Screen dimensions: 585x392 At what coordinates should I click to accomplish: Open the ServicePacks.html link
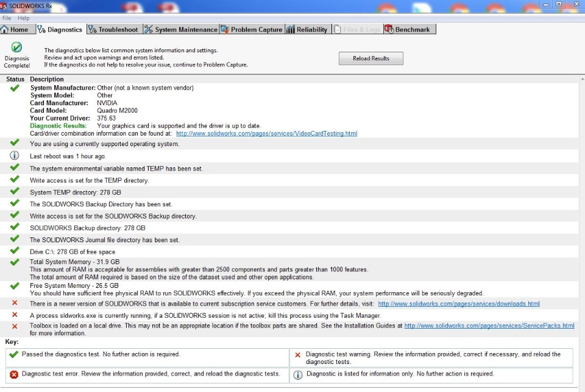tap(489, 326)
